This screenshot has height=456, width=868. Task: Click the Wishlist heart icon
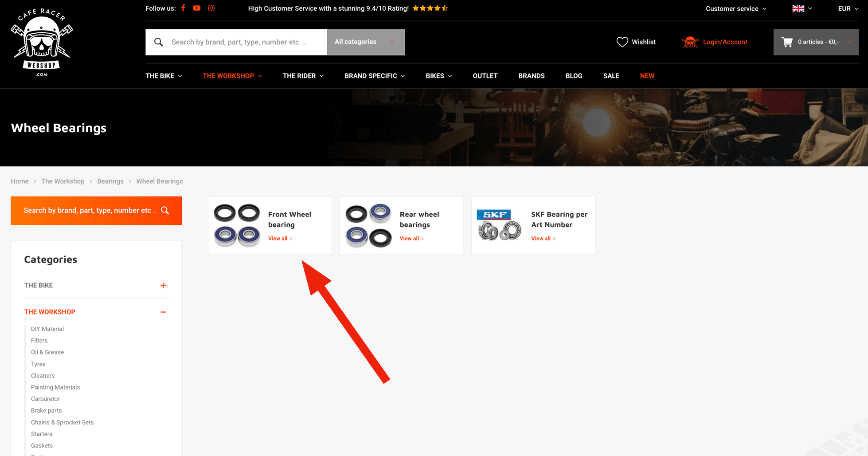tap(622, 42)
